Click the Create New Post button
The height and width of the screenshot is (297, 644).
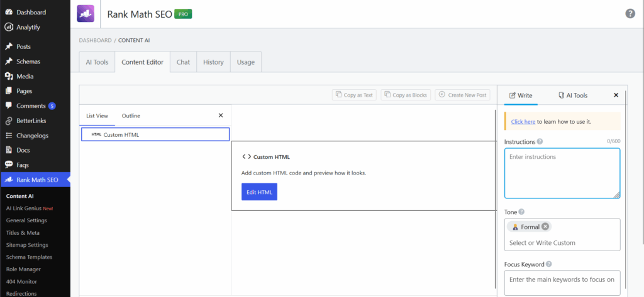pos(462,95)
